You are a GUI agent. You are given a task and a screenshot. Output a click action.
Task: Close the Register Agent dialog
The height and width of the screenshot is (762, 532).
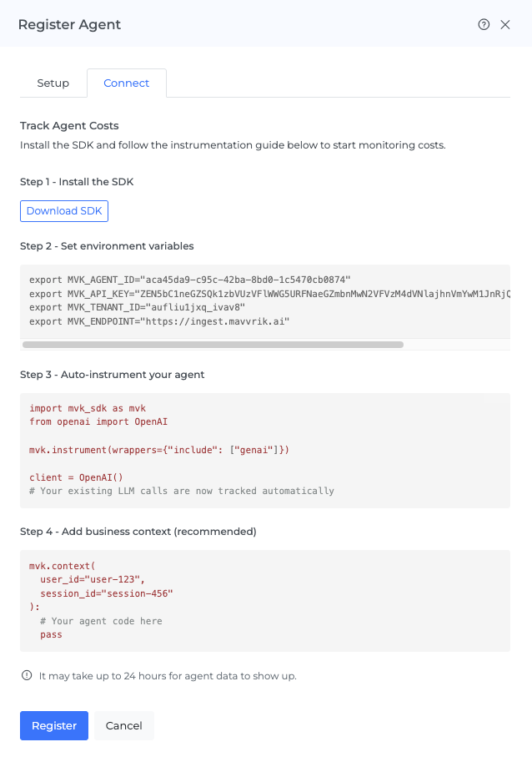point(505,25)
